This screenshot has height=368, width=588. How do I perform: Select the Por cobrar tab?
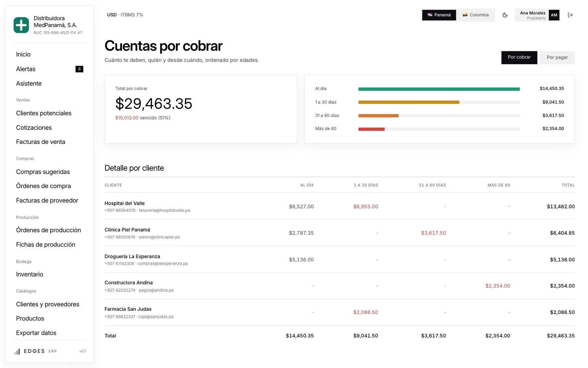(x=519, y=57)
